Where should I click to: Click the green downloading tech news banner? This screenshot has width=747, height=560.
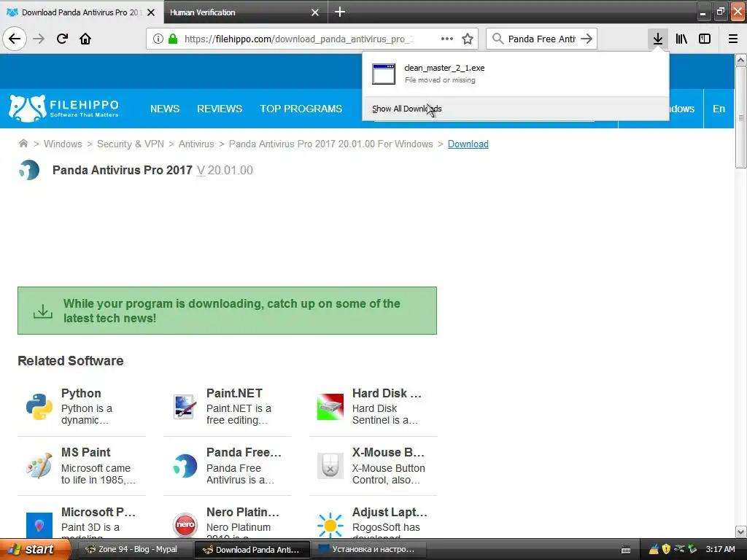pyautogui.click(x=228, y=311)
